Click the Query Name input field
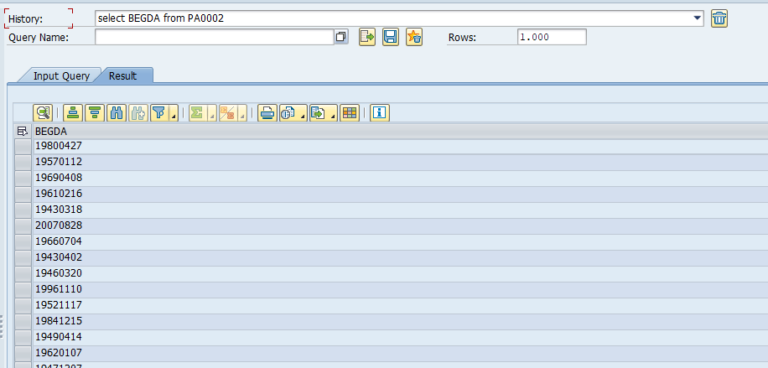This screenshot has width=768, height=368. pyautogui.click(x=215, y=37)
